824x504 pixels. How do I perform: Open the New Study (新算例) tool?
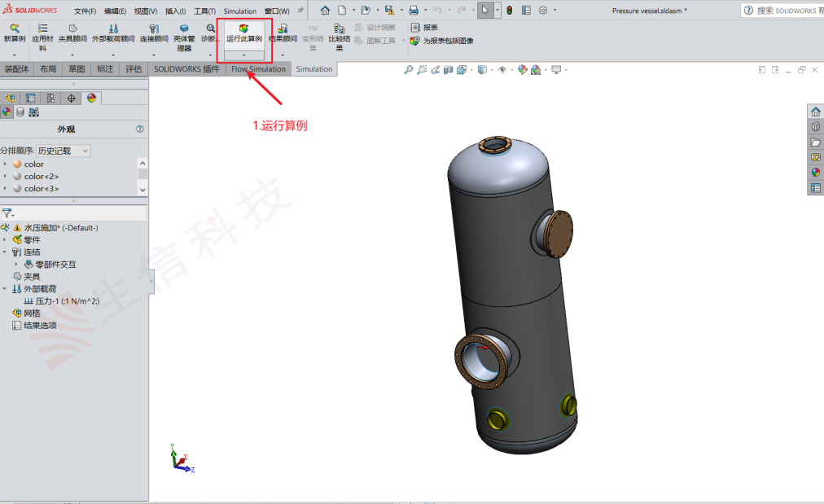[x=14, y=28]
